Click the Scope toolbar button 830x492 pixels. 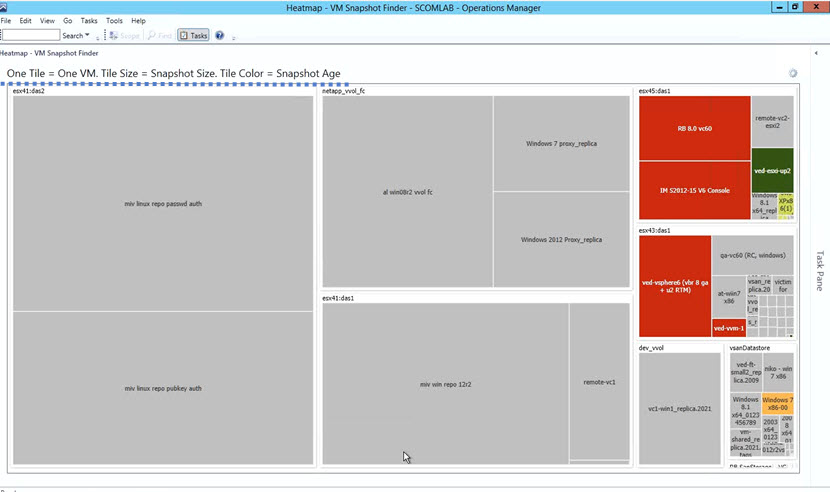point(124,35)
